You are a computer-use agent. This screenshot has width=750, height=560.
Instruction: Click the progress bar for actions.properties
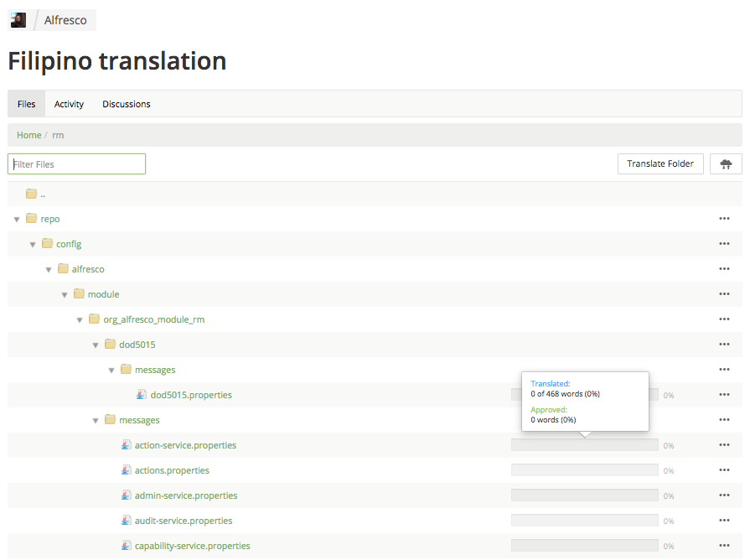(584, 469)
